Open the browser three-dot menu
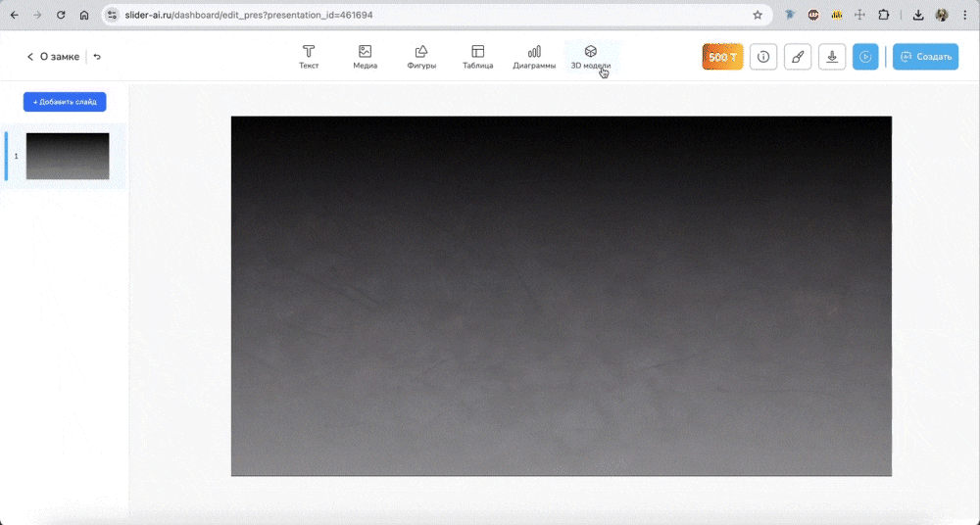Viewport: 980px width, 525px height. click(965, 15)
